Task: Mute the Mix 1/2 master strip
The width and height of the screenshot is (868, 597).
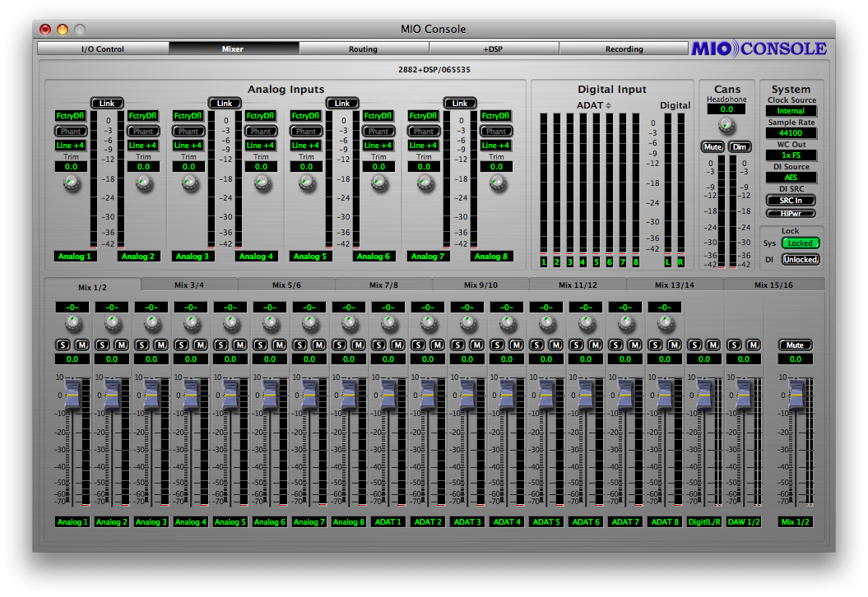Action: pos(795,345)
